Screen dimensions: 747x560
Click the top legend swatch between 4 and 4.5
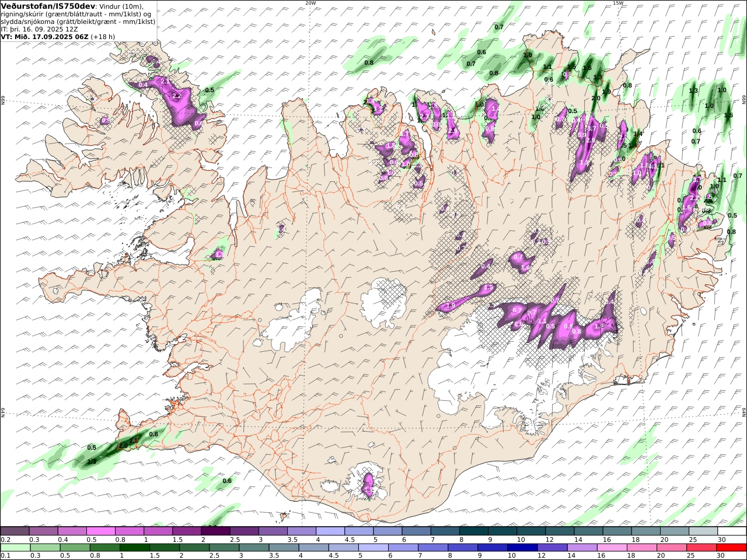[x=330, y=531]
